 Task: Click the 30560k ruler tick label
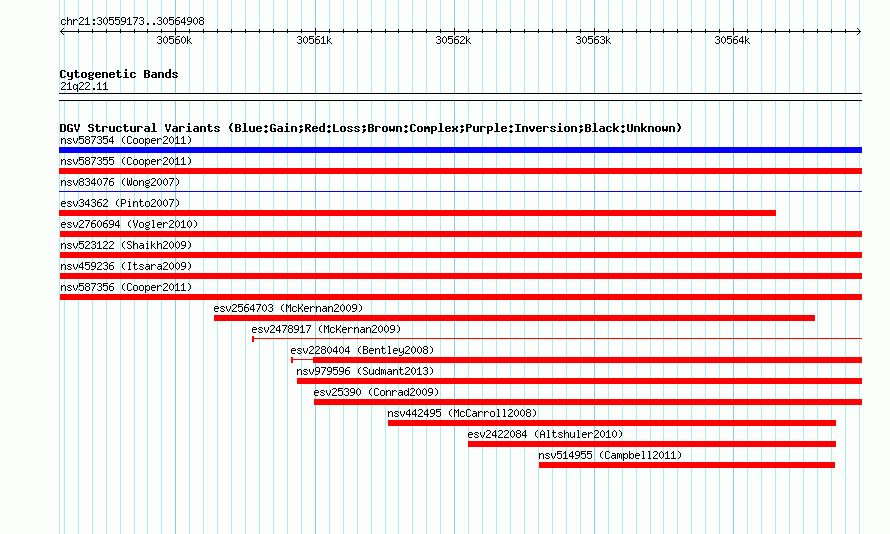(x=174, y=40)
